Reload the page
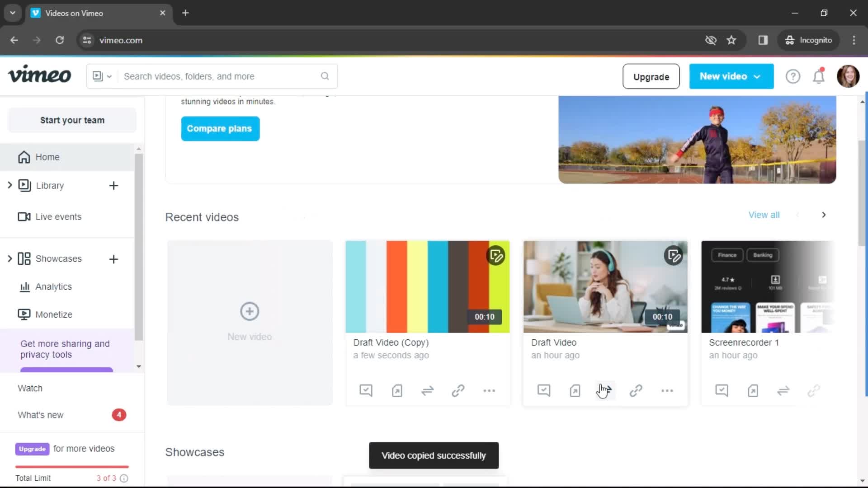This screenshot has height=488, width=868. coord(60,40)
